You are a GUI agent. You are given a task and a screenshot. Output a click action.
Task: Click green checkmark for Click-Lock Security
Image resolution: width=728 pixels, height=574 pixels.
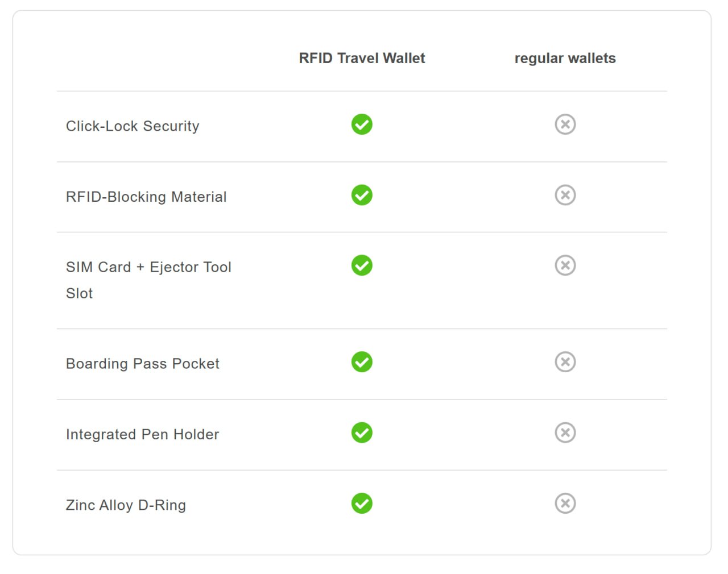[x=362, y=124]
